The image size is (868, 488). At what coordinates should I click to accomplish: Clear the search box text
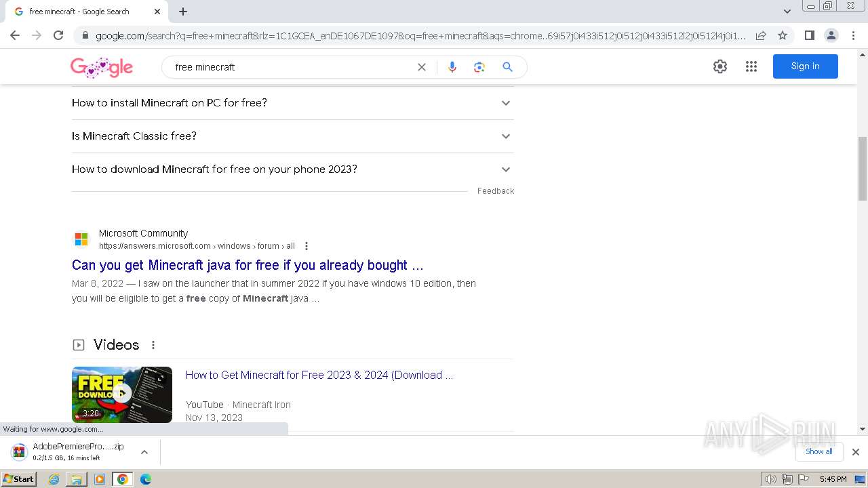422,67
